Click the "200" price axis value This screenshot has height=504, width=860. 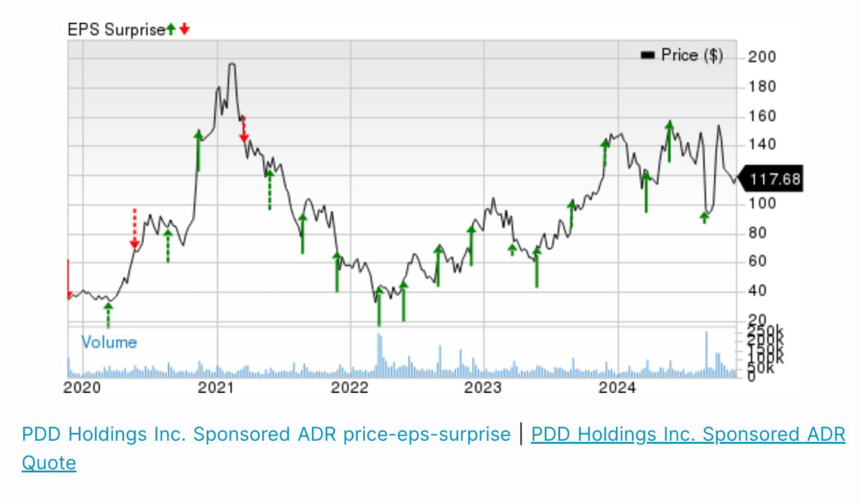pos(762,57)
